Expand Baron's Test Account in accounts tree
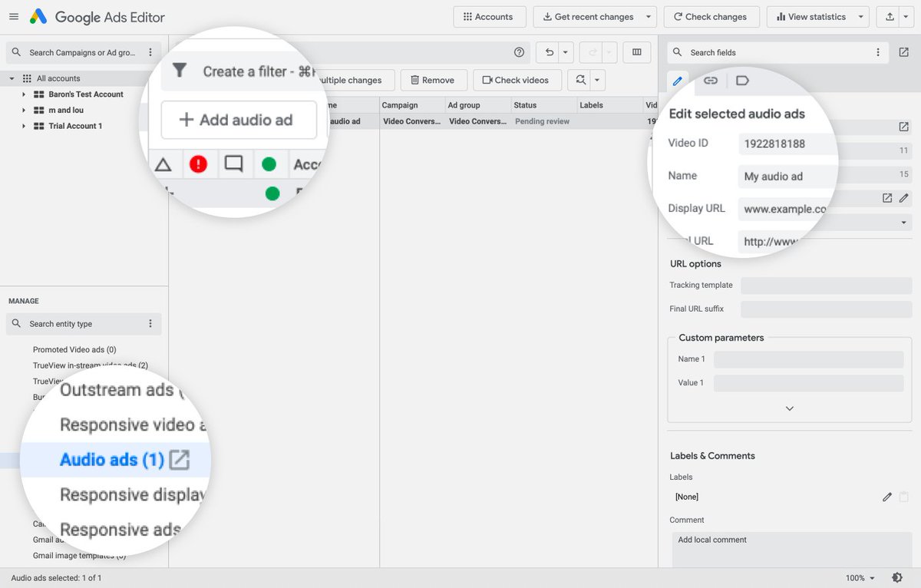The width and height of the screenshot is (921, 588). (22, 94)
